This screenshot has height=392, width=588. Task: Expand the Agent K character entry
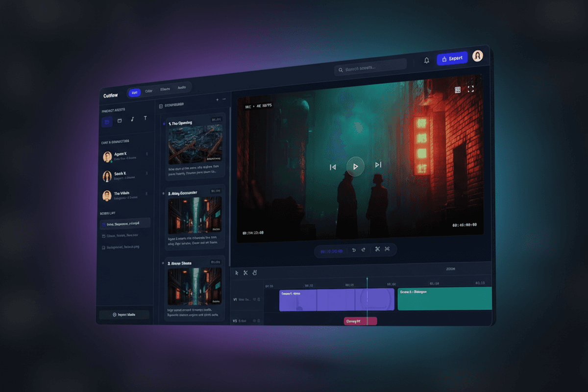click(147, 153)
